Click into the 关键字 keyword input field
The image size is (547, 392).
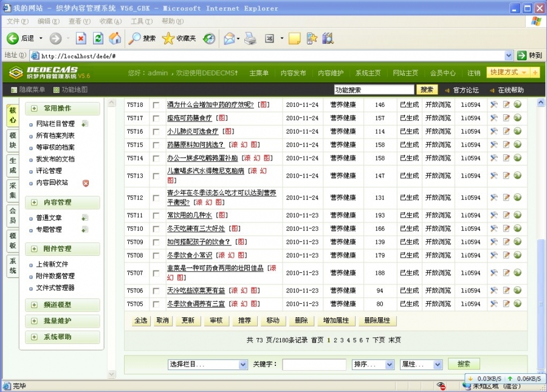point(314,364)
